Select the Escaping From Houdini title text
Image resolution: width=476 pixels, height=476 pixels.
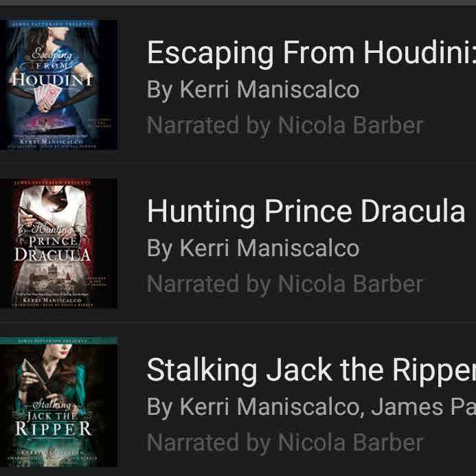[311, 53]
